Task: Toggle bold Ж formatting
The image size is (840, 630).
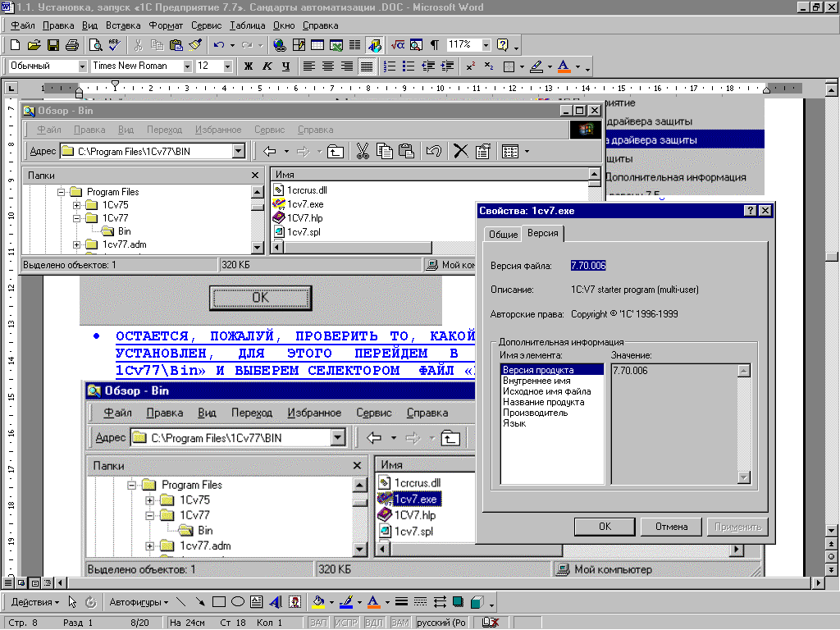Action: (x=248, y=66)
